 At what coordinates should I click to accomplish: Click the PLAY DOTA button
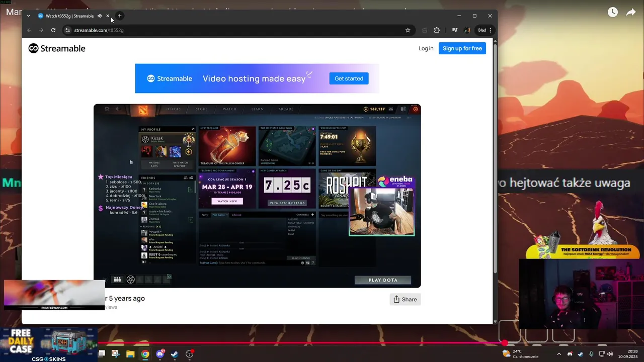(x=383, y=280)
